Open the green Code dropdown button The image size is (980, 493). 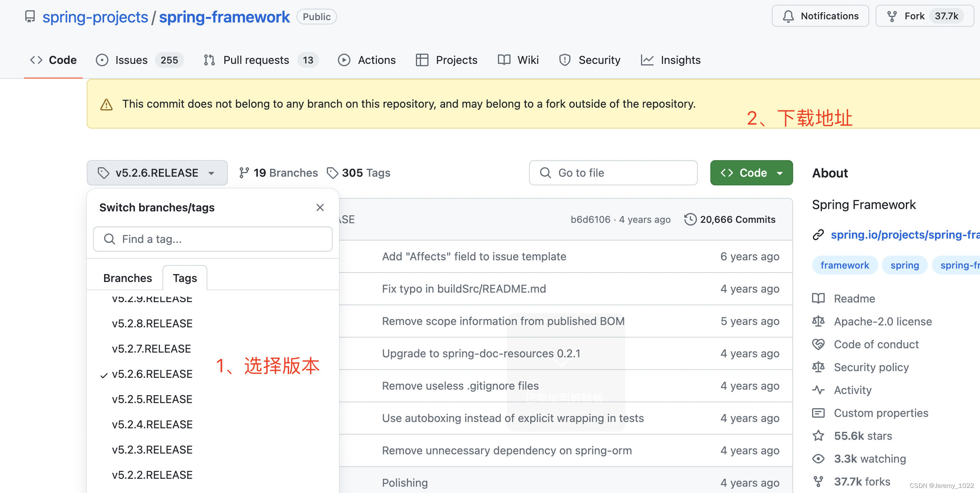point(751,173)
